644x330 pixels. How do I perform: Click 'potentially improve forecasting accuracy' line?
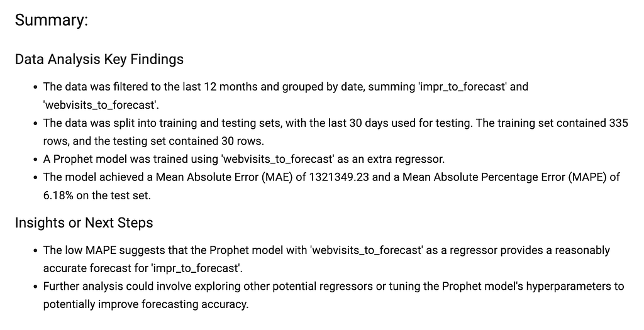pos(146,305)
